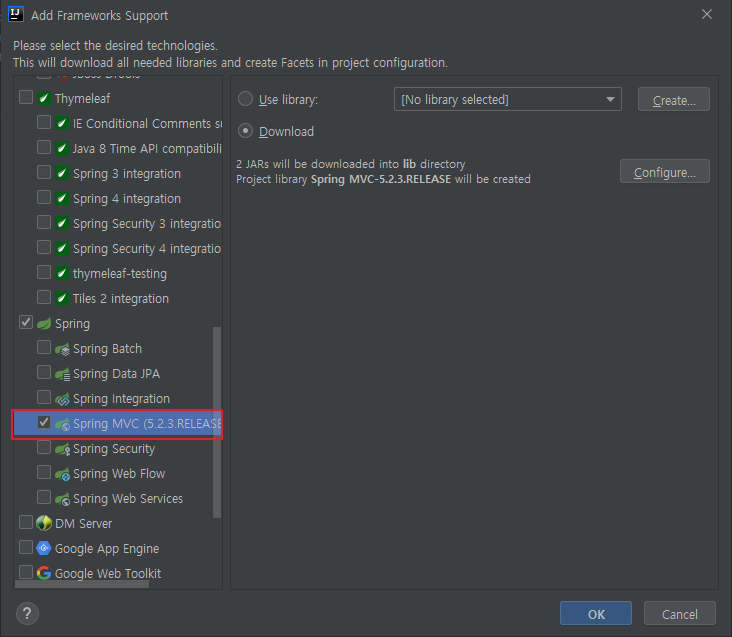Click the Spring Security 4 integration icon

click(62, 248)
